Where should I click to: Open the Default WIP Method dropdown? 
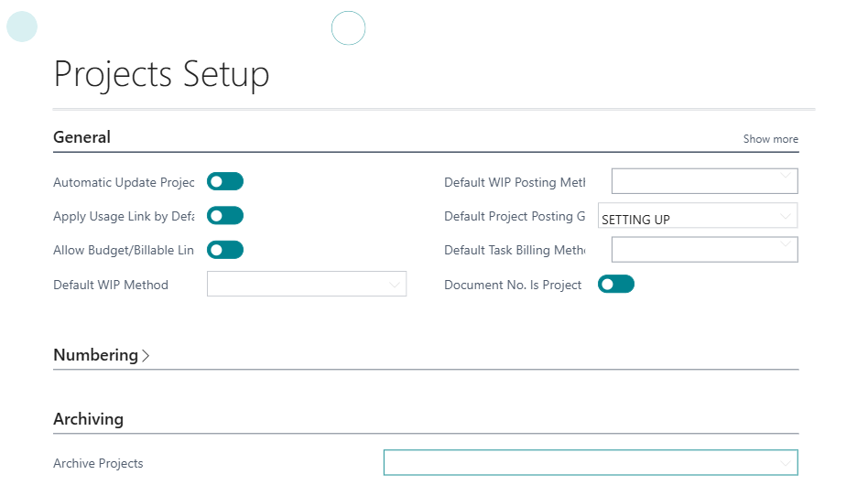coord(307,285)
